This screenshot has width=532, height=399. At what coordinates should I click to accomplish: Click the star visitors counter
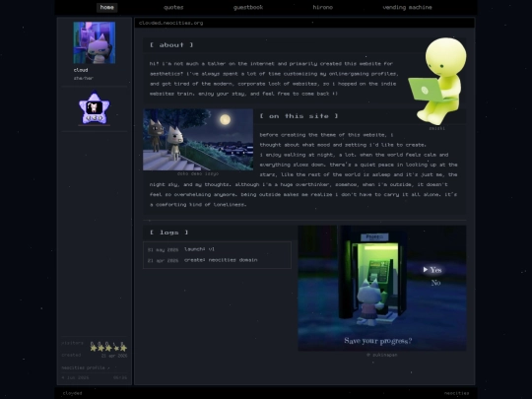tap(108, 347)
